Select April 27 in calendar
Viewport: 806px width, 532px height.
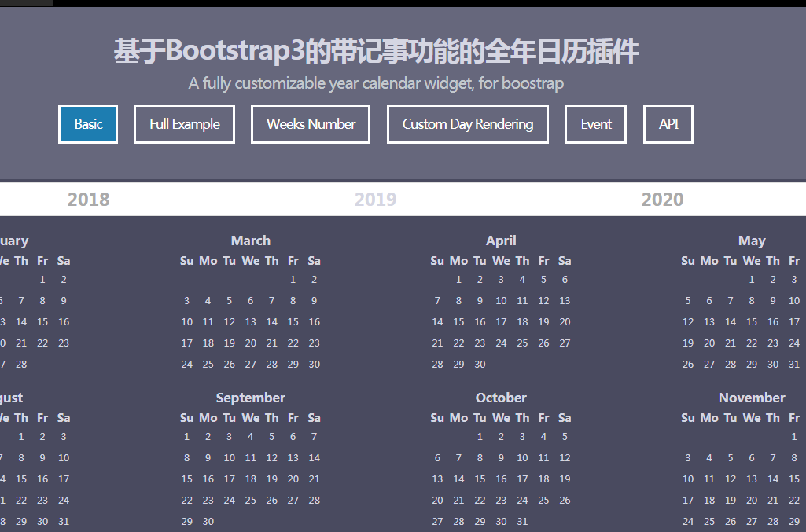coord(565,343)
